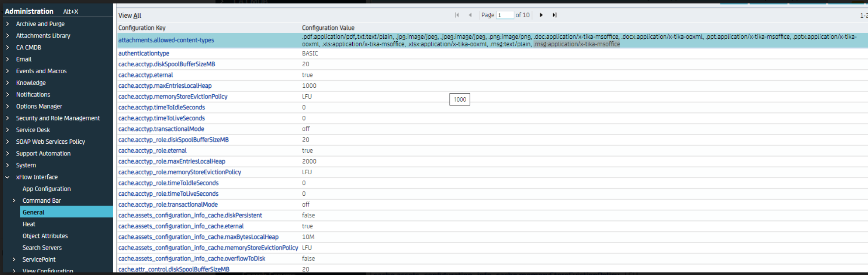The height and width of the screenshot is (275, 868).
Task: Expand Notifications node
Action: point(7,95)
